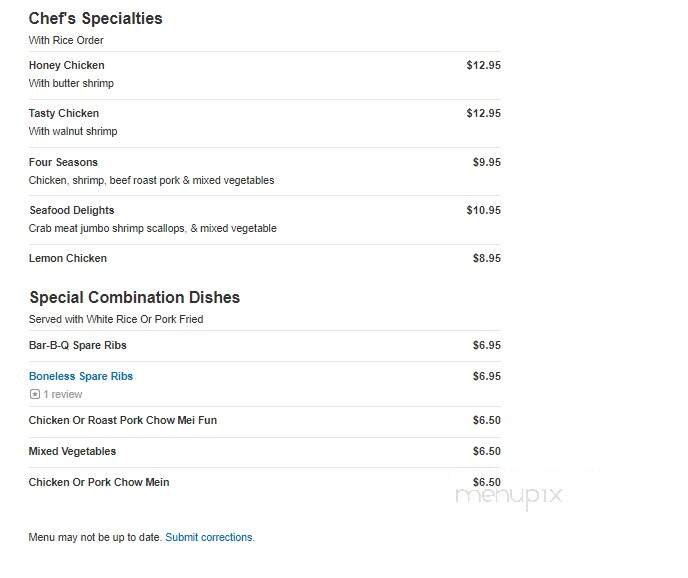The height and width of the screenshot is (578, 688).
Task: Click the Bar-B-Q Spare Ribs item
Action: [77, 345]
